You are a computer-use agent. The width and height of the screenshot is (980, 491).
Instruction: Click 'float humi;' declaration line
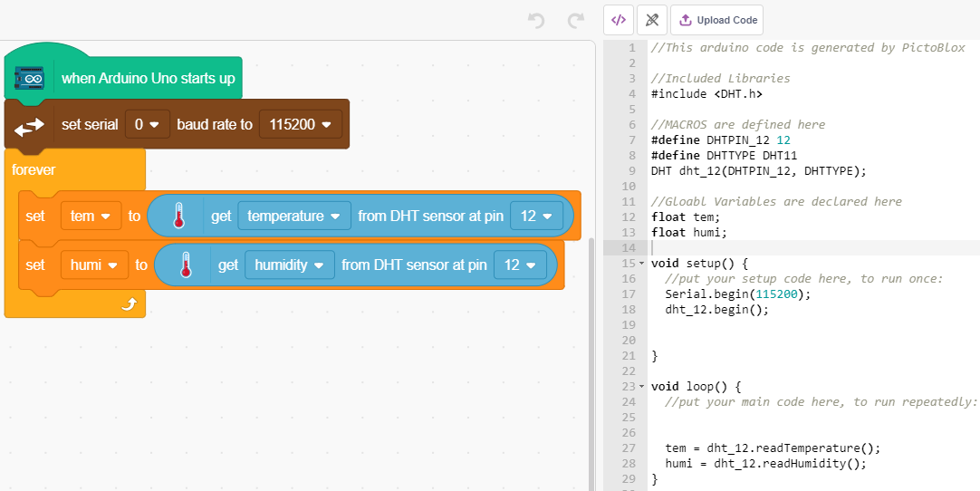pyautogui.click(x=688, y=232)
